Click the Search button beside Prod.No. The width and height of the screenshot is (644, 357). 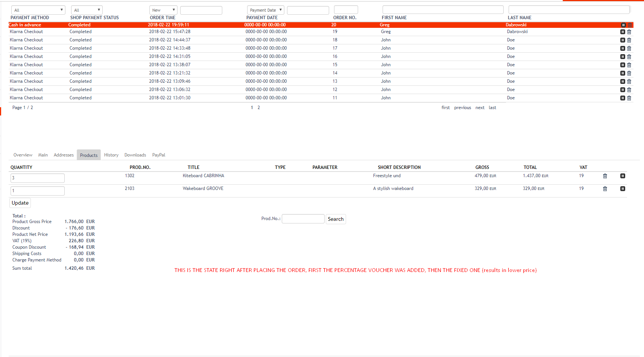[336, 219]
